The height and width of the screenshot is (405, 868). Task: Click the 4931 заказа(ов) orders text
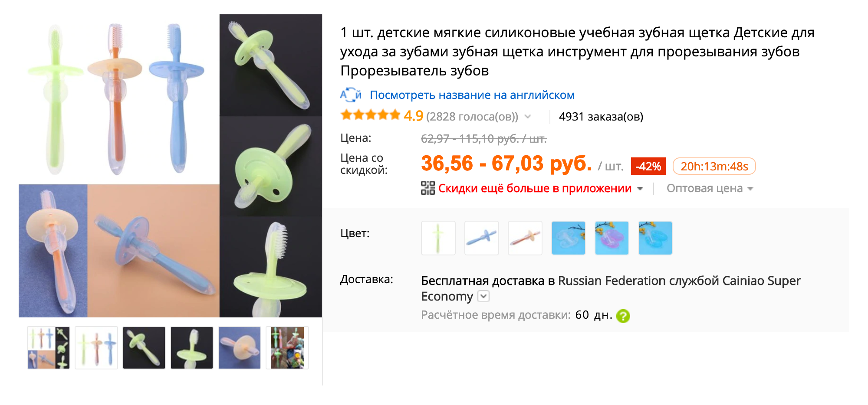pyautogui.click(x=601, y=117)
